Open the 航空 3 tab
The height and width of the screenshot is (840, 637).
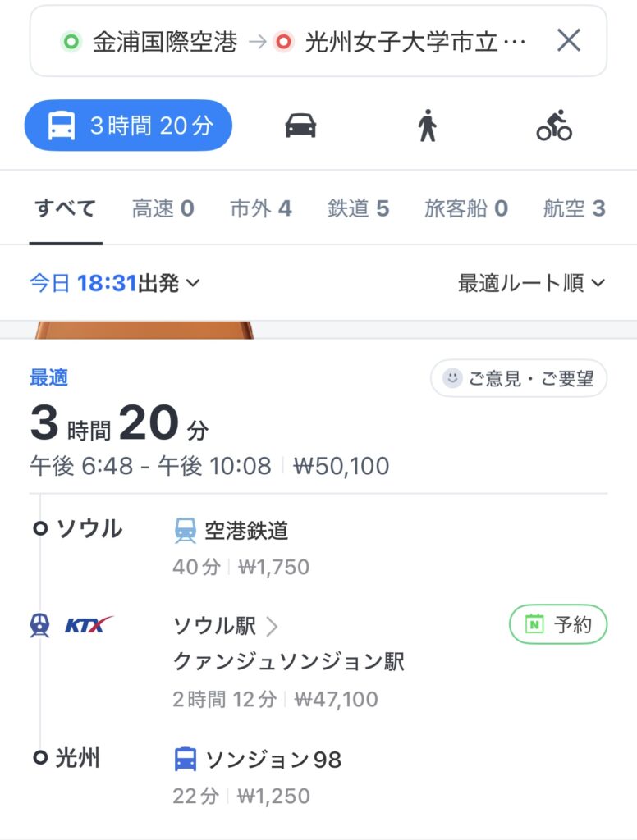pos(574,208)
